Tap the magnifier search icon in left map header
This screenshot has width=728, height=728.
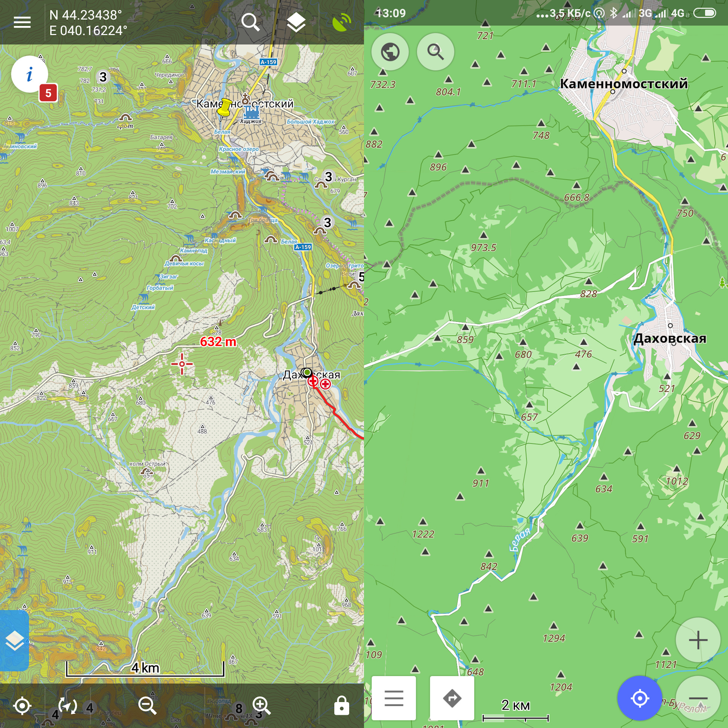point(251,22)
